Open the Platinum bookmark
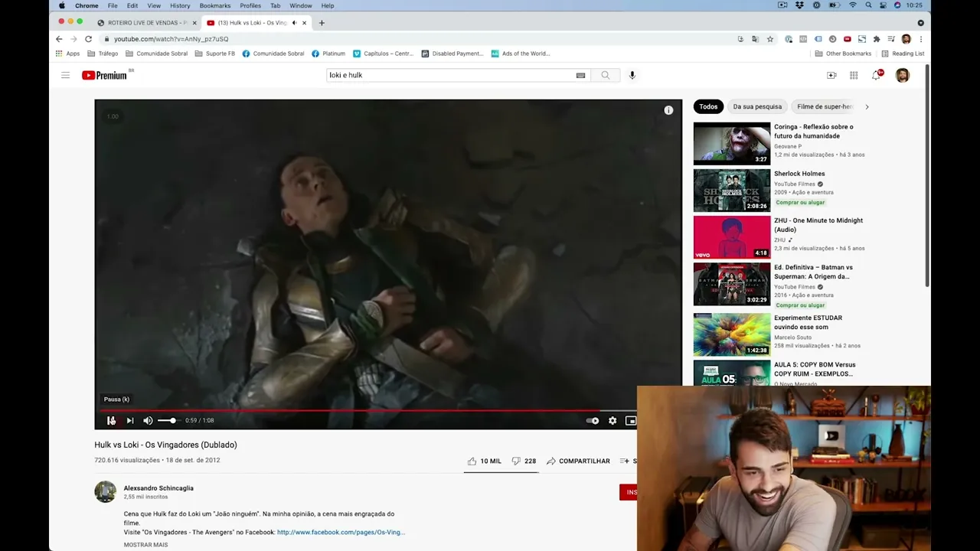Screen dimensions: 980x551 (328, 54)
